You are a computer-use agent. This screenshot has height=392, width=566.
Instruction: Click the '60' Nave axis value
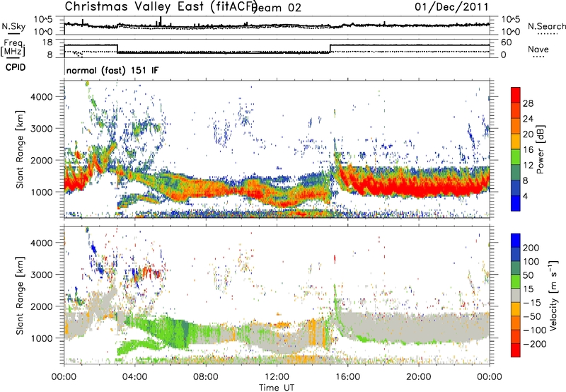[x=507, y=42]
